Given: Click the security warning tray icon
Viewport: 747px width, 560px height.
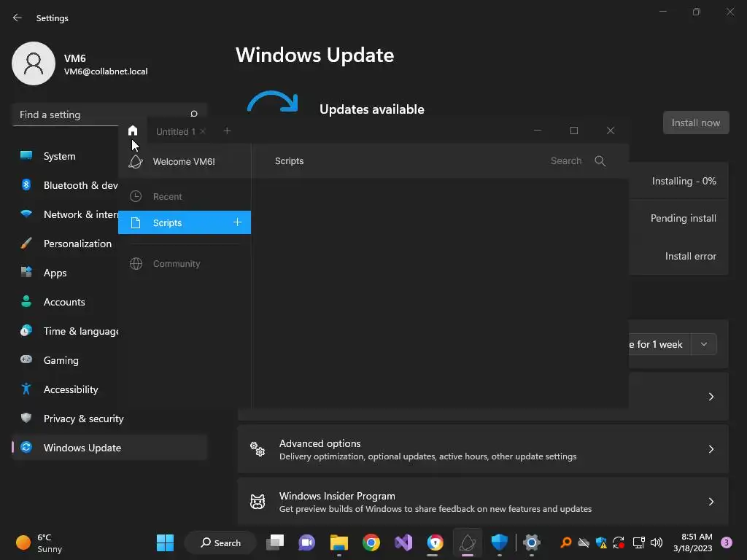Looking at the screenshot, I should click(x=601, y=542).
